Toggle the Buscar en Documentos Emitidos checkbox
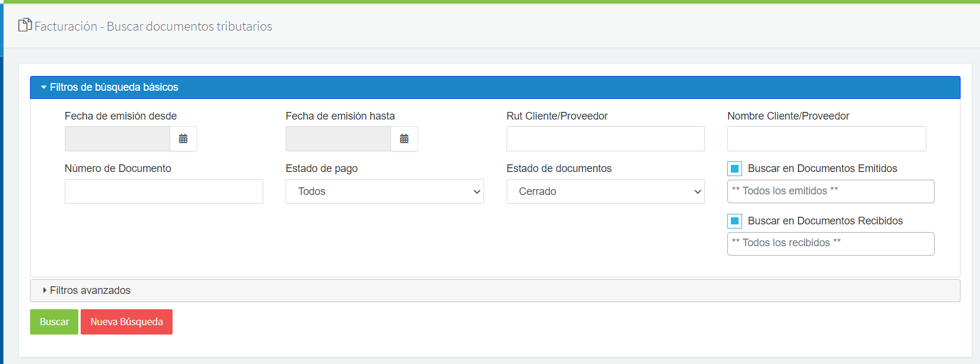Viewport: 980px width, 364px height. point(734,169)
